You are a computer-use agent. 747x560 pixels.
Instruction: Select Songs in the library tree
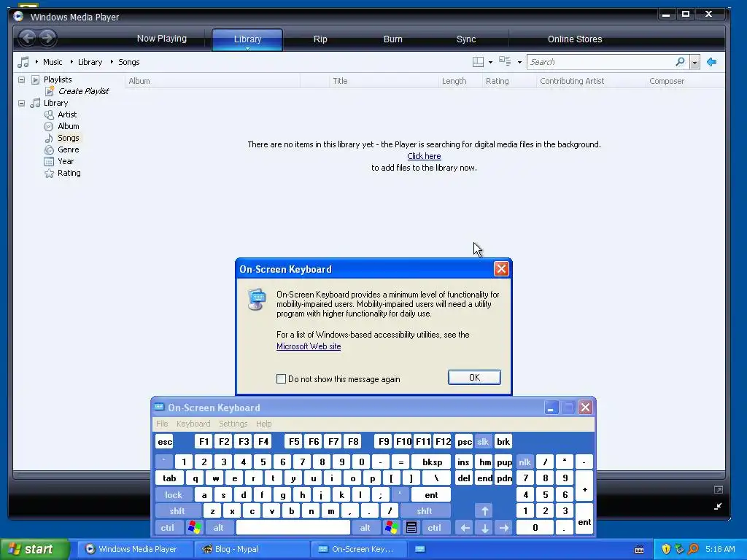point(68,138)
